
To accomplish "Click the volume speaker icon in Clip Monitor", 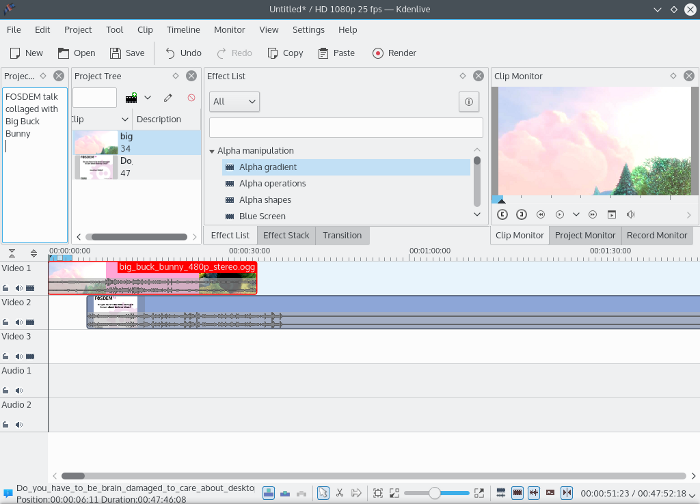I will tap(631, 214).
